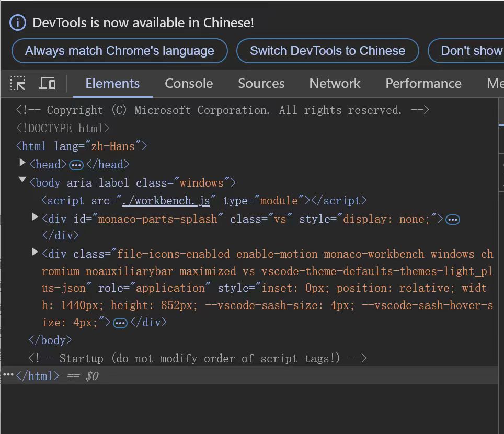Click Always match Chrome's language button
504x434 pixels.
coord(120,51)
